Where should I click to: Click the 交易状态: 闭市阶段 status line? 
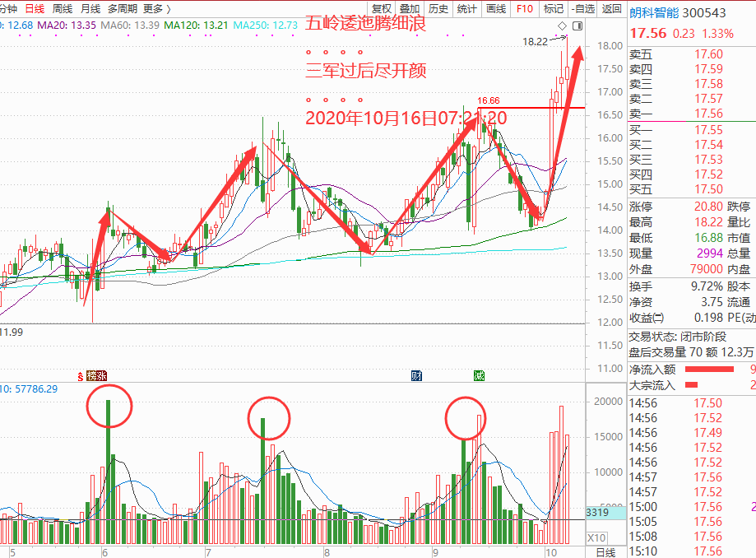click(x=677, y=337)
